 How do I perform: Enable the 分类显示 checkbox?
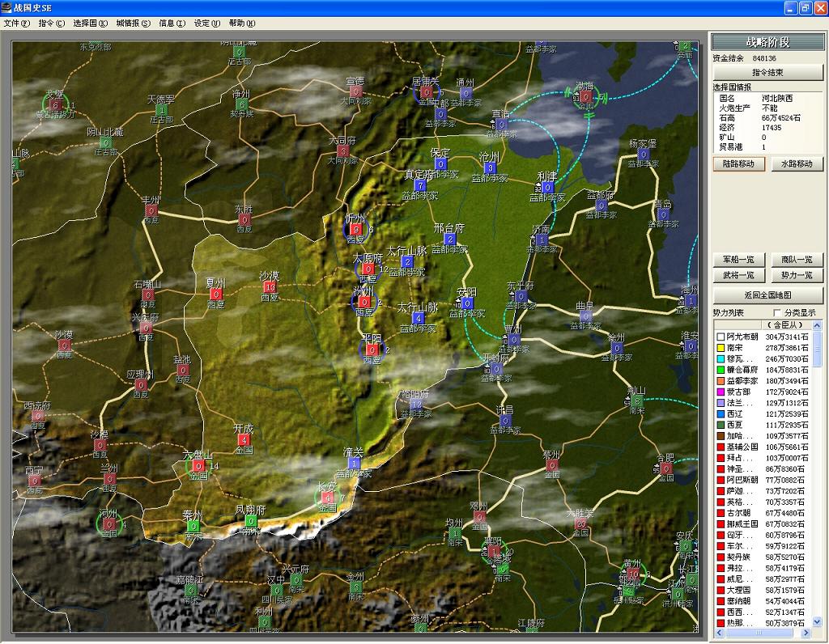point(779,312)
